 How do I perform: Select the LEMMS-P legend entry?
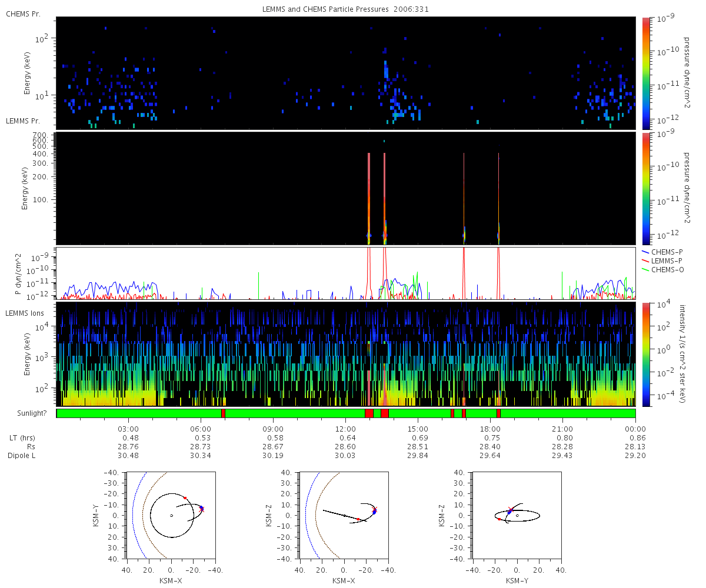coord(665,260)
